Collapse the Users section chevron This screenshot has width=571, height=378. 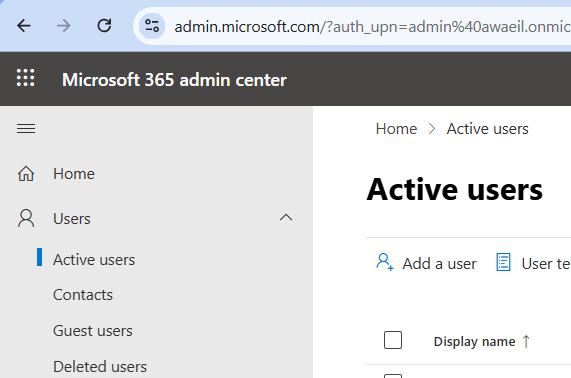coord(286,218)
